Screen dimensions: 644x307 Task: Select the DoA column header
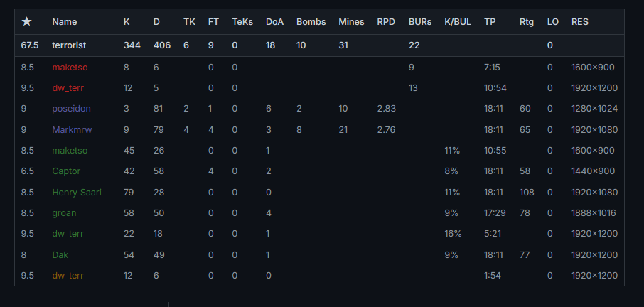coord(274,22)
